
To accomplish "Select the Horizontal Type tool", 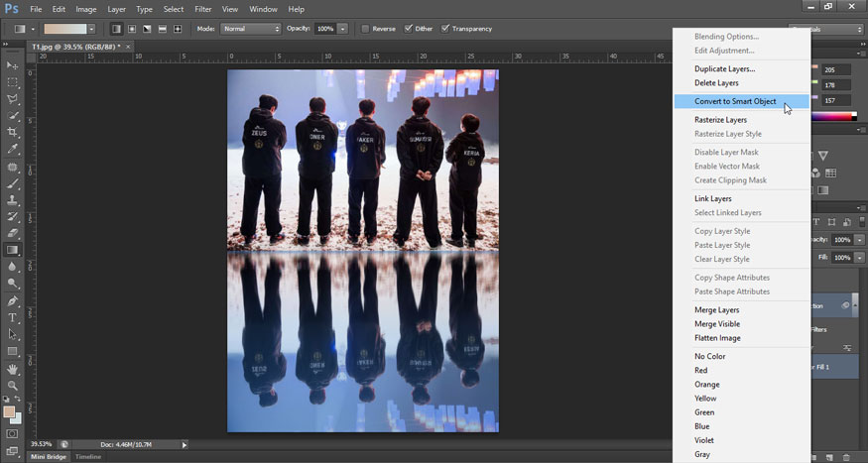I will [x=13, y=317].
